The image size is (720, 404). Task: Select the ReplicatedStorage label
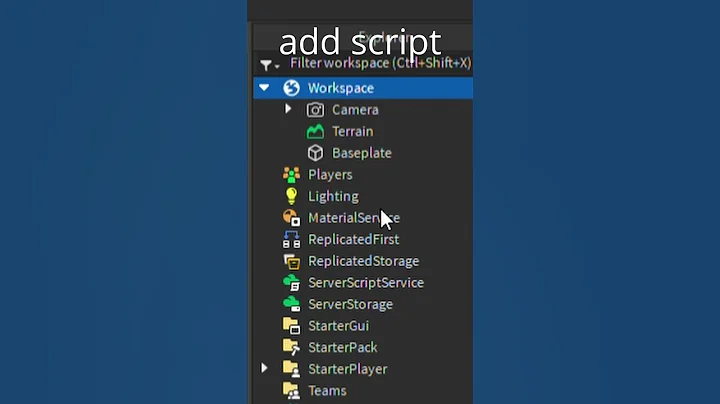364,261
